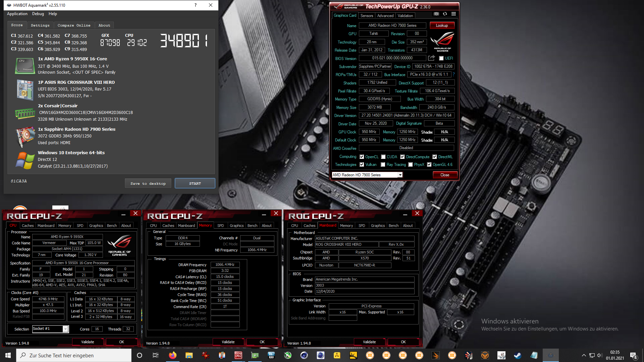The height and width of the screenshot is (362, 644).
Task: Click Save to desktop in Aquamark
Action: tap(148, 183)
